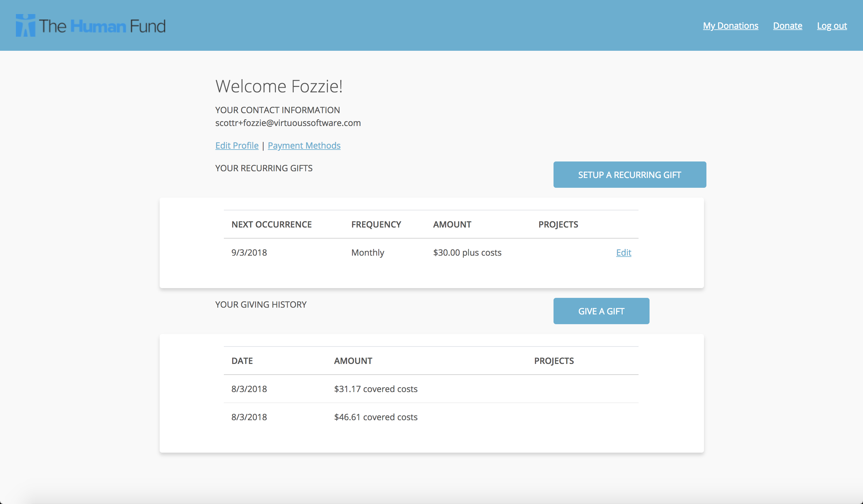The image size is (863, 504).
Task: Click The Human Fund logo text
Action: [102, 26]
